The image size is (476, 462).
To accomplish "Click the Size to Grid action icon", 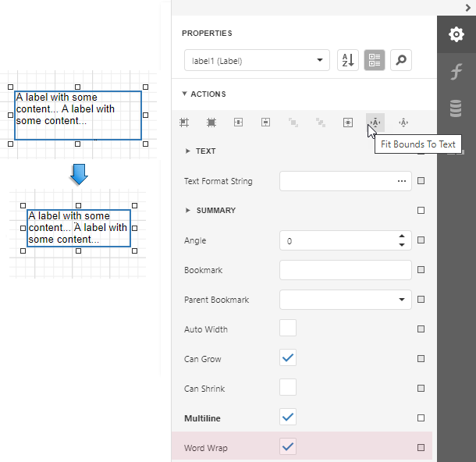I will tap(211, 123).
